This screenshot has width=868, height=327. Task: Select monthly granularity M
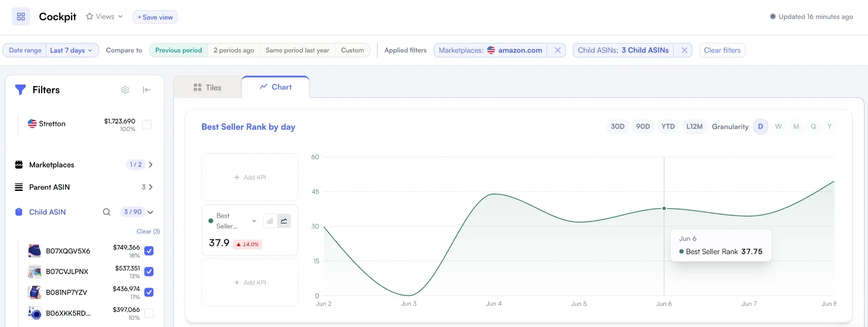tap(796, 127)
